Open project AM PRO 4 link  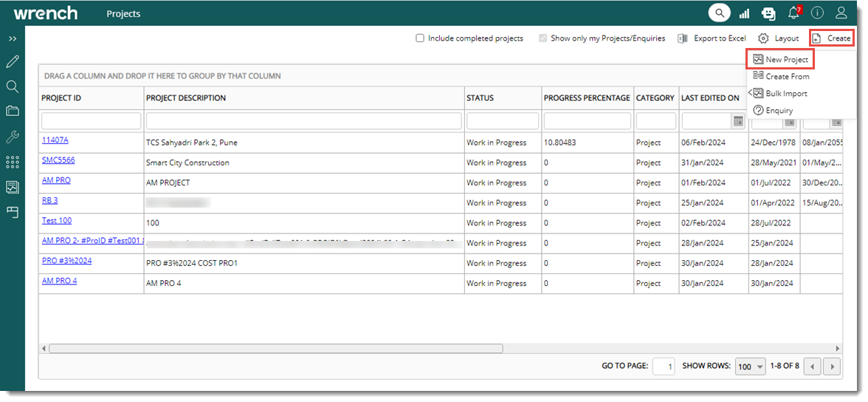59,281
